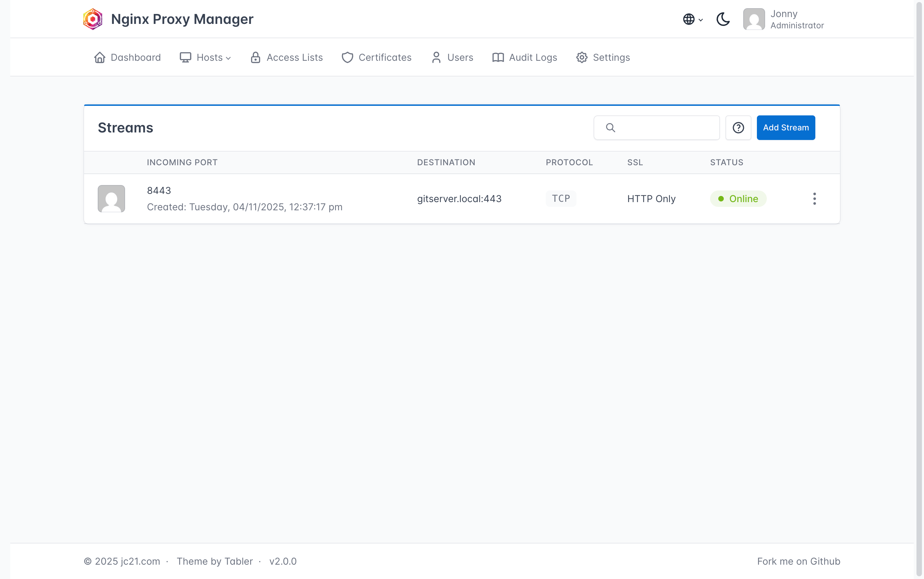Open Jonny's user avatar menu
924x579 pixels.
pos(753,19)
